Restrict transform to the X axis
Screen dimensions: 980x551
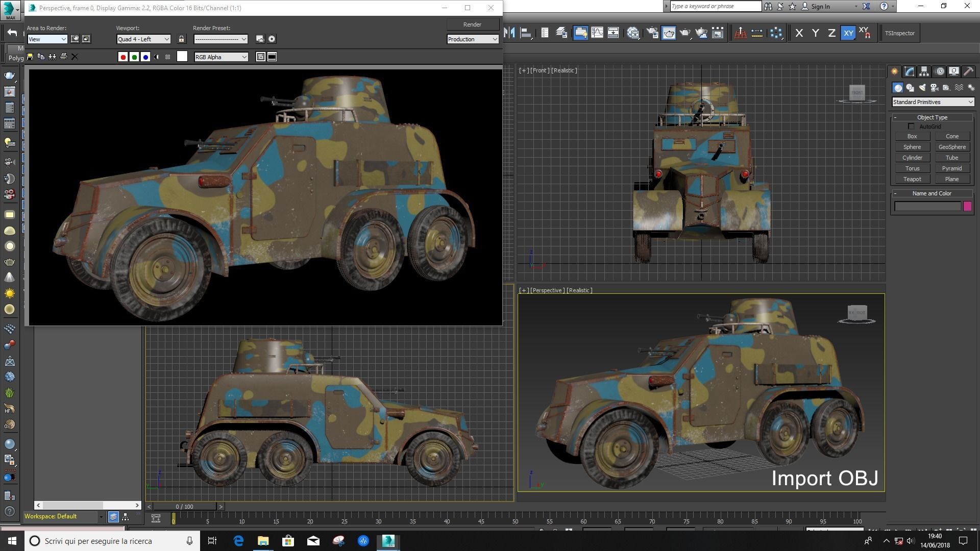(799, 33)
